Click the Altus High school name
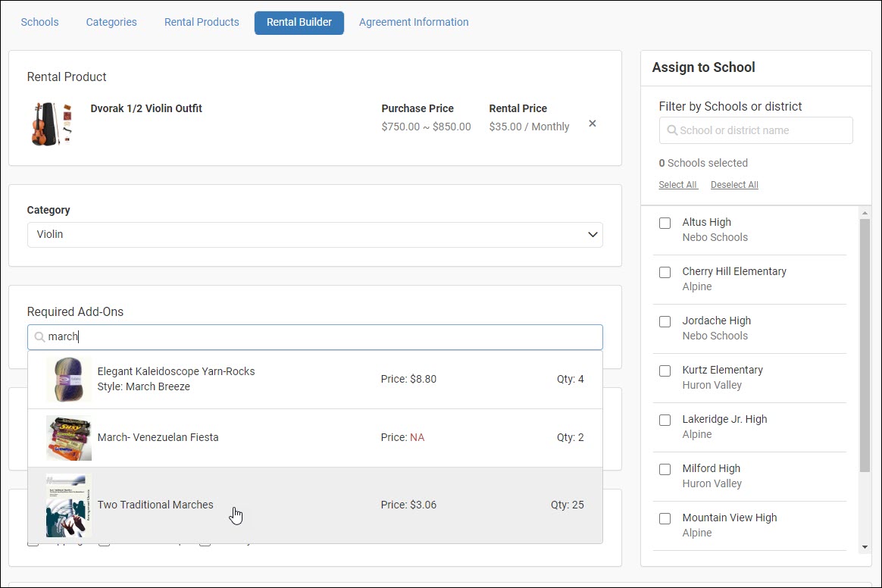This screenshot has height=588, width=882. pos(706,222)
